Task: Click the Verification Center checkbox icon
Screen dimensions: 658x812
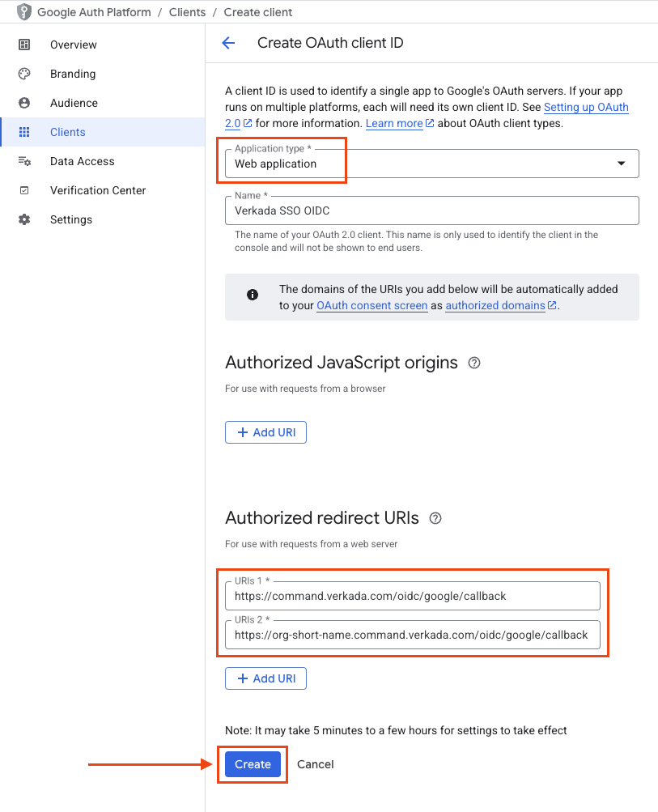Action: pos(24,190)
